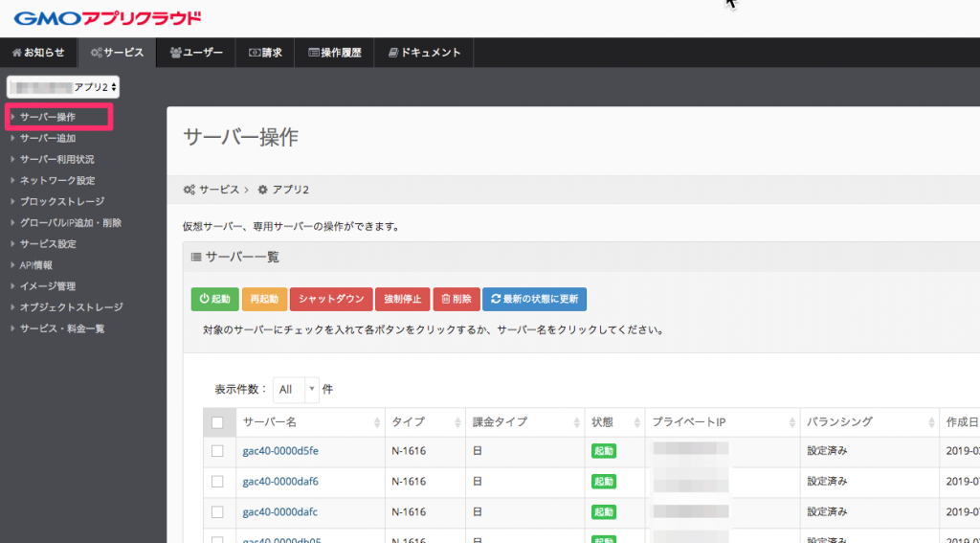Open the 操作履歴 tab
The width and height of the screenshot is (980, 543).
335,53
